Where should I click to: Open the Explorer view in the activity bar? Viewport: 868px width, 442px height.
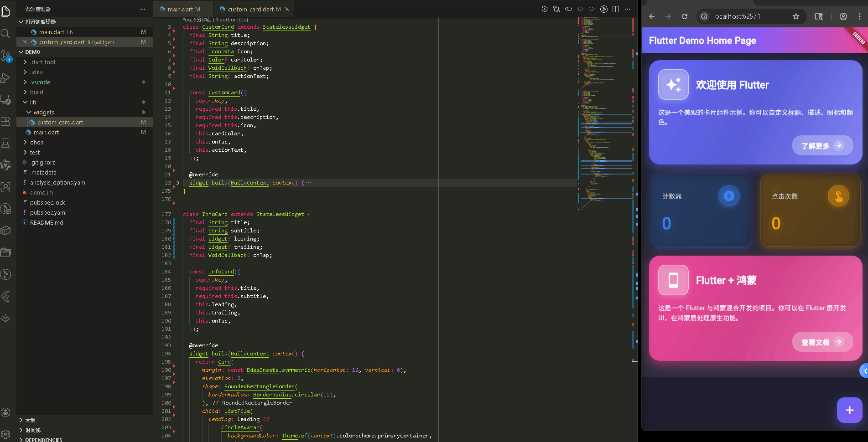click(x=6, y=11)
